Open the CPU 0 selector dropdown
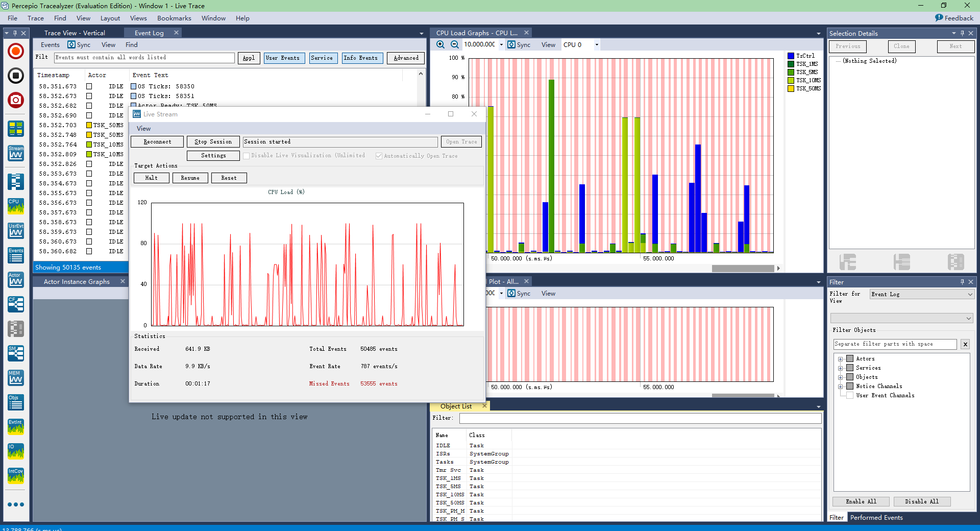Image resolution: width=980 pixels, height=531 pixels. pos(596,44)
